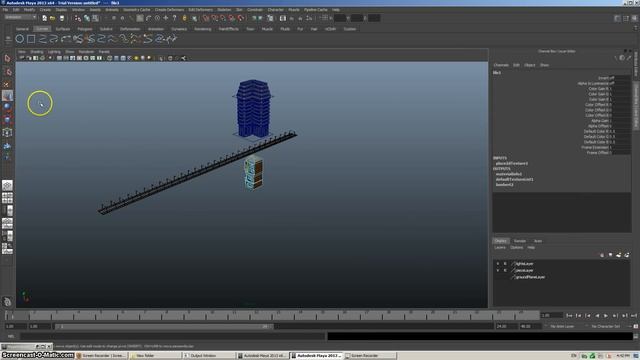Toggle Anim layer mode radio button

point(538,241)
